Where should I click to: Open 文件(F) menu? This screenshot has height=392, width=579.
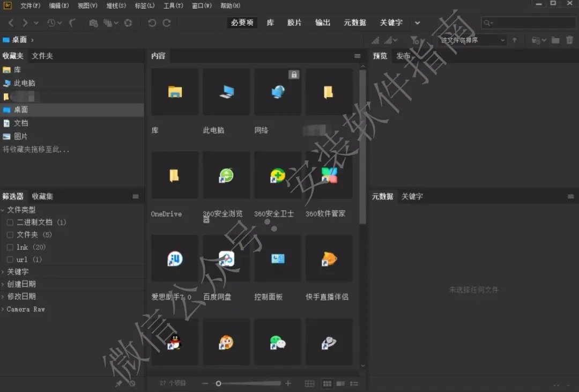[31, 5]
